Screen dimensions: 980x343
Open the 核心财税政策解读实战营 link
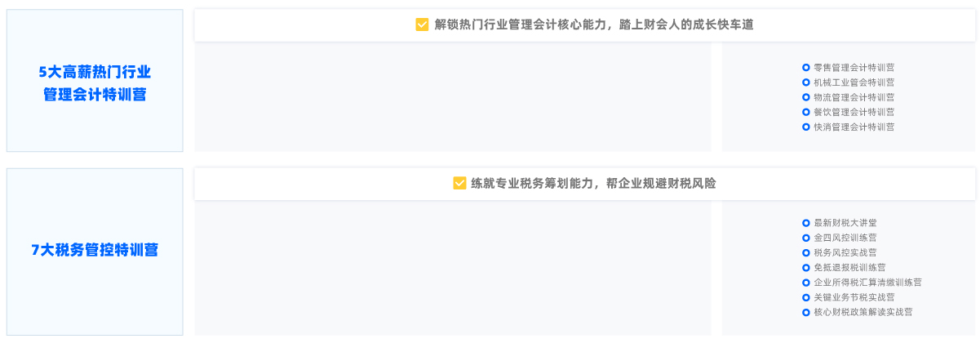(x=862, y=312)
